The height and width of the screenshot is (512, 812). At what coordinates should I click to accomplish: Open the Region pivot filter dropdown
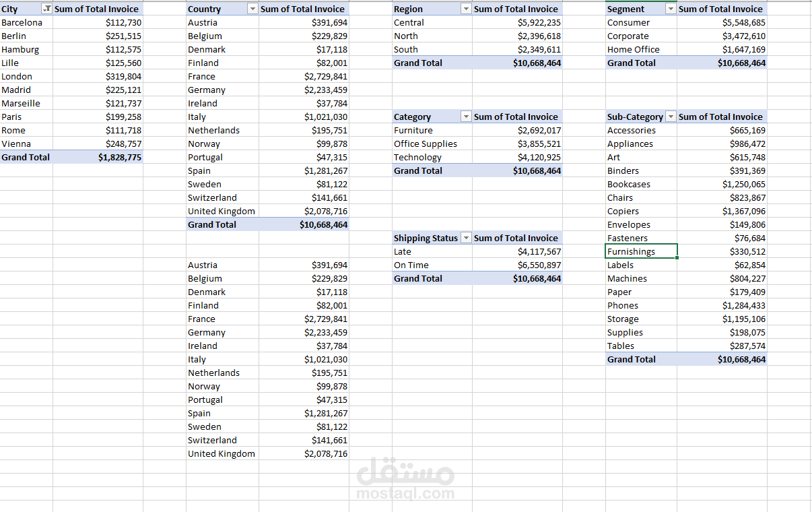(x=466, y=9)
